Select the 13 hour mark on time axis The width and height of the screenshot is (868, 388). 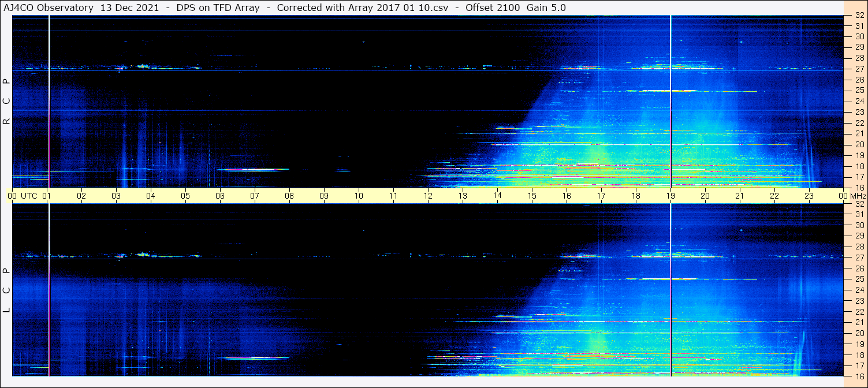coord(463,196)
